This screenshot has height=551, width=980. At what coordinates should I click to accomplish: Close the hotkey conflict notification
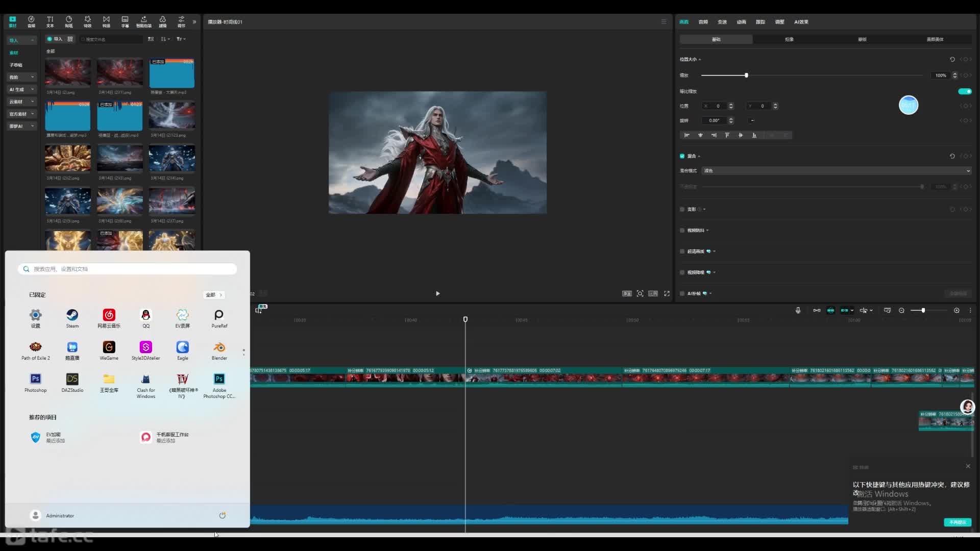[x=968, y=466]
